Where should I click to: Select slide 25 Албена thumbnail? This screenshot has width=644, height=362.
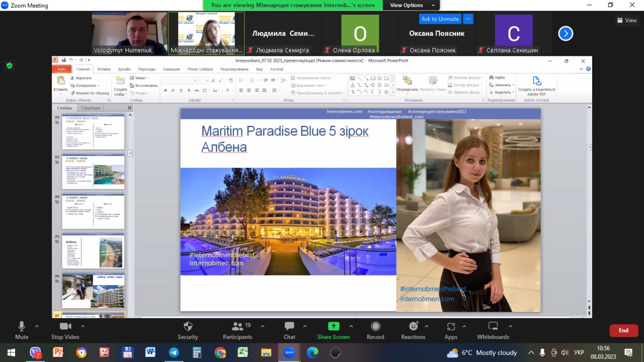(x=93, y=251)
